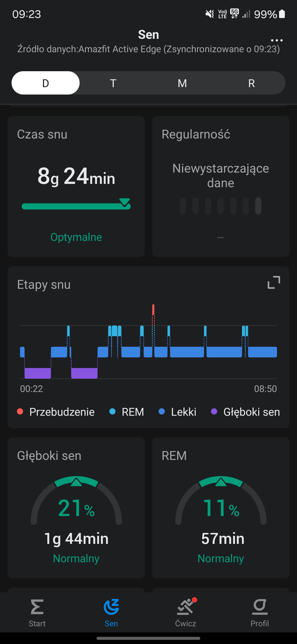Select the D daily view segment

point(45,83)
